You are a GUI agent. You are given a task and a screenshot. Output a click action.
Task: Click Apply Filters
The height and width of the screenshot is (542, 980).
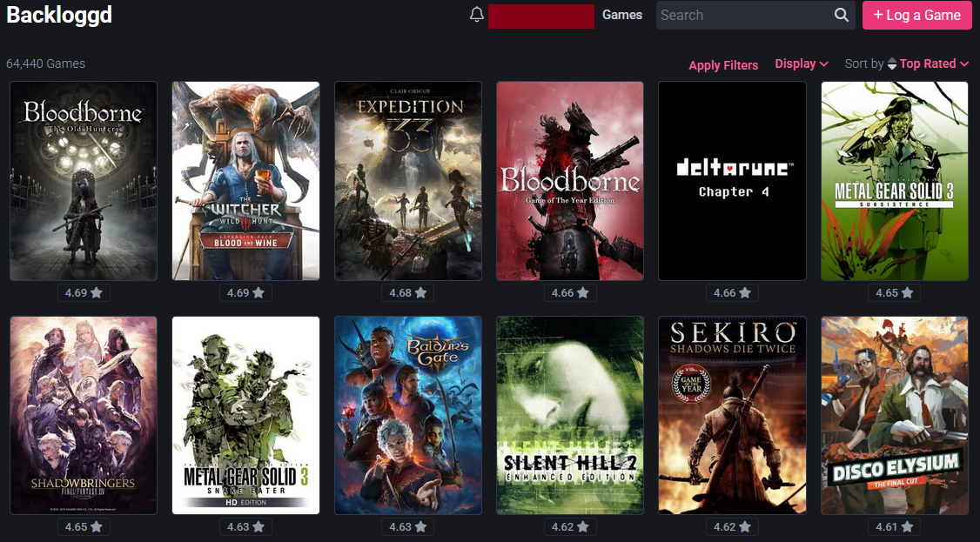pos(723,65)
